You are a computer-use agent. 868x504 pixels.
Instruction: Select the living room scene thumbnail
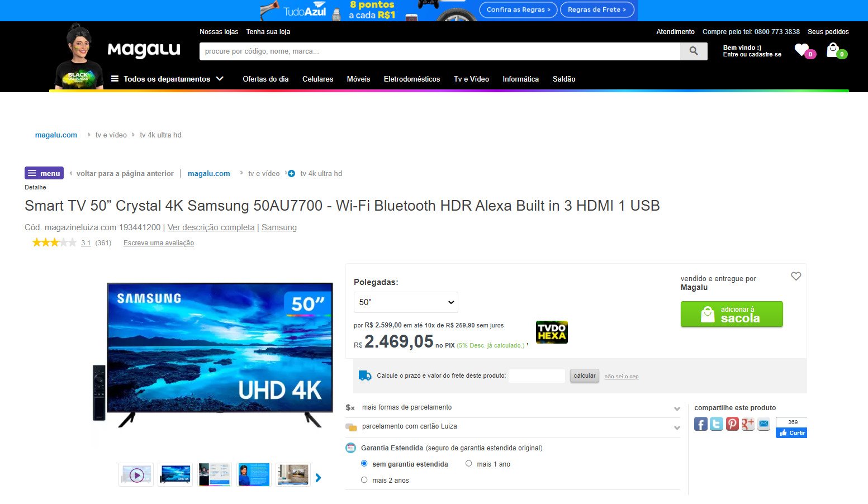coord(293,474)
